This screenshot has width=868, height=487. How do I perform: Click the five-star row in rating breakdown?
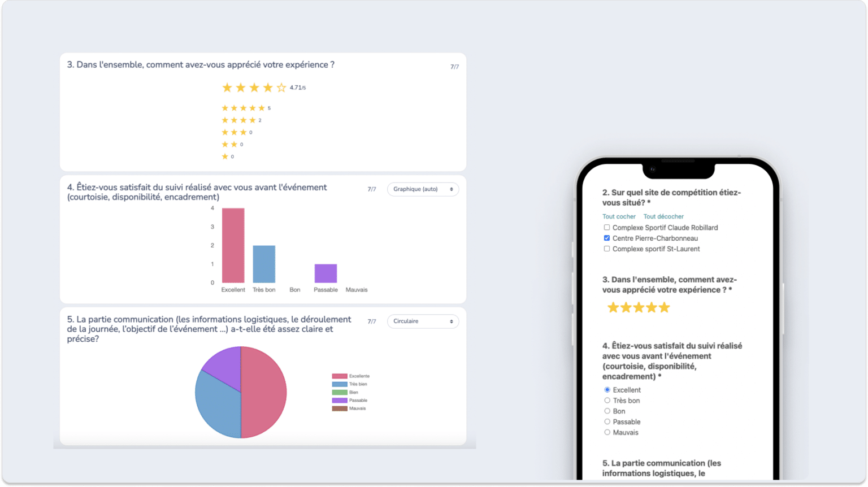tap(246, 108)
